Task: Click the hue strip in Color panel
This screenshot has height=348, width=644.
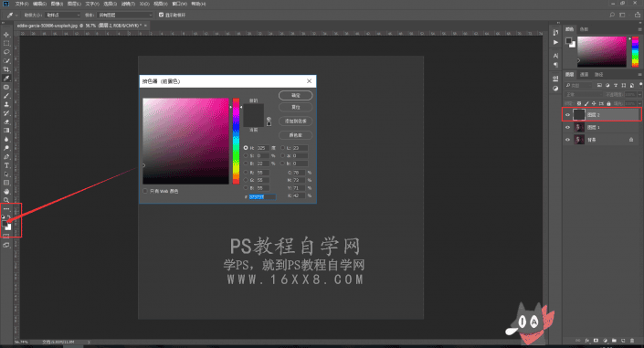Action: point(635,52)
